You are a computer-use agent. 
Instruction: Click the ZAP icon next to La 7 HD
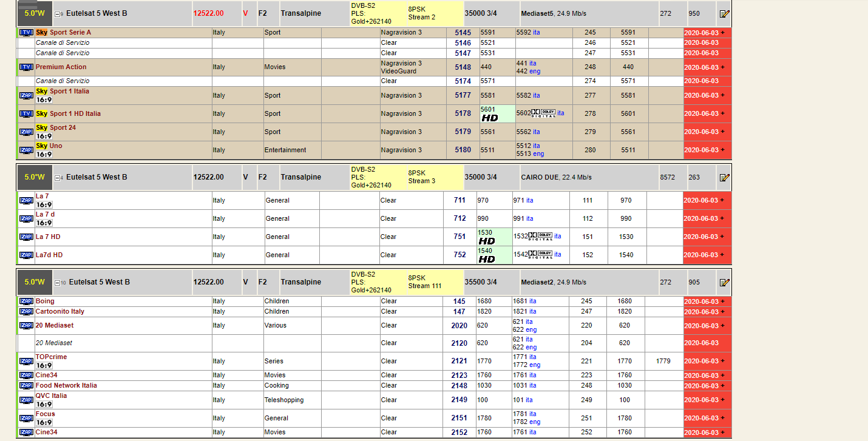click(x=26, y=237)
